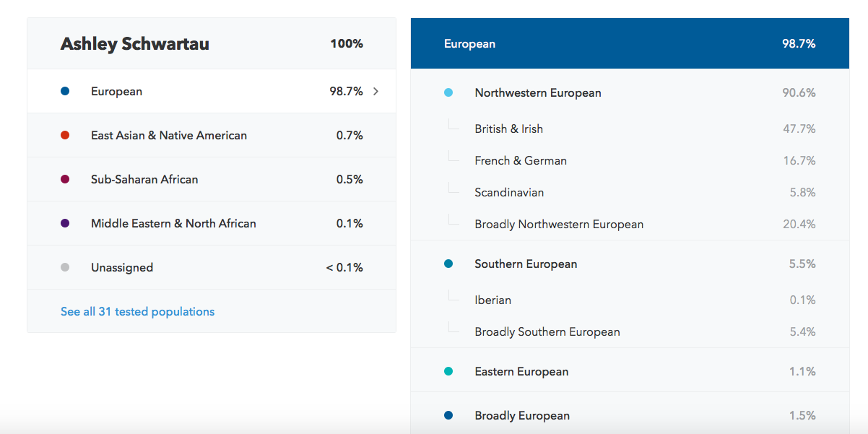Click the maroon Sub-Saharan African dot
Screen dimensions: 868x434
point(65,180)
